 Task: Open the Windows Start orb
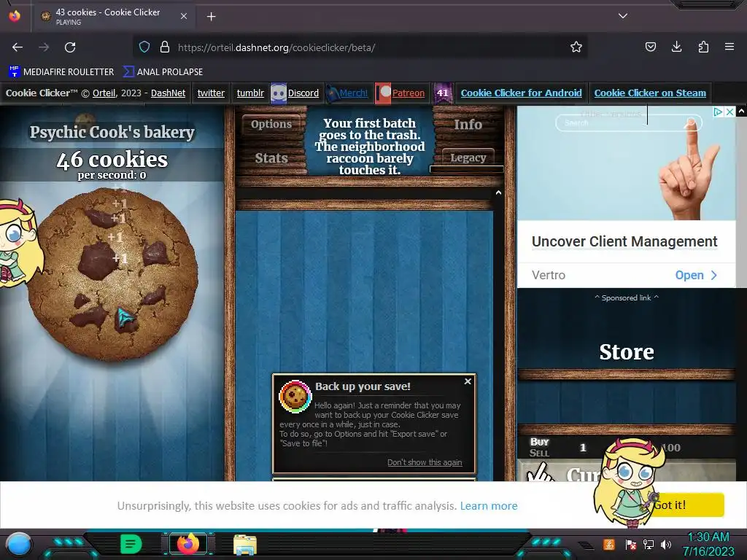pyautogui.click(x=19, y=544)
